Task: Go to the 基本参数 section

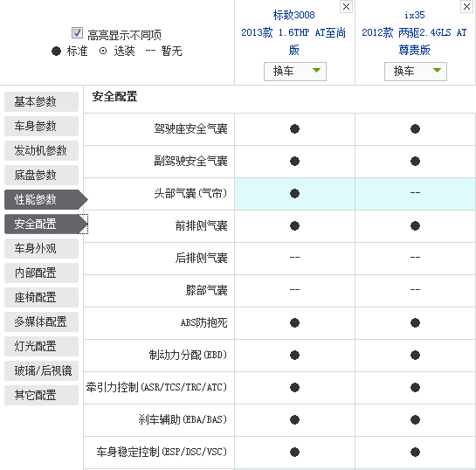Action: [41, 101]
